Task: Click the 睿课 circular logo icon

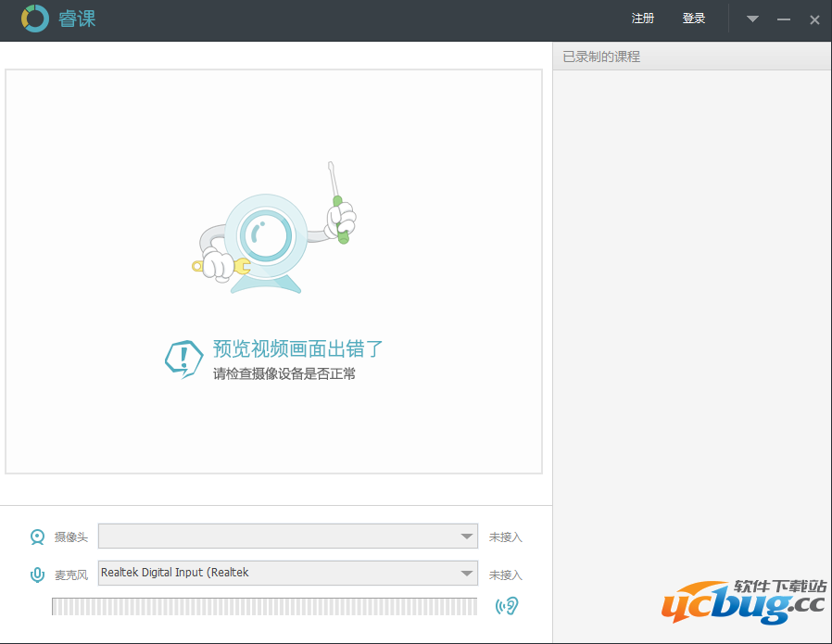Action: tap(35, 19)
